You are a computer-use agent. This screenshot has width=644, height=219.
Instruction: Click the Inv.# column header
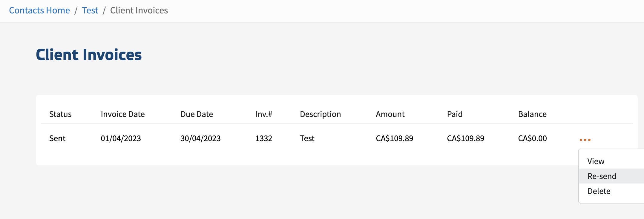click(x=263, y=114)
